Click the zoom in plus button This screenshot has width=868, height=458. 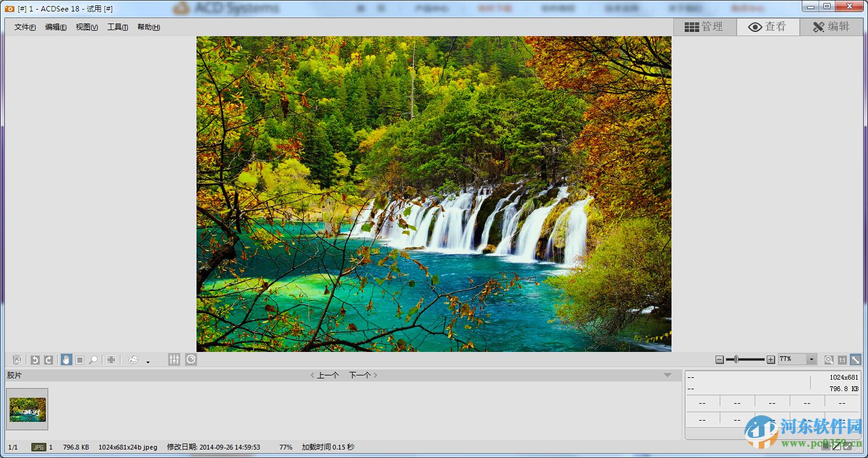(770, 360)
